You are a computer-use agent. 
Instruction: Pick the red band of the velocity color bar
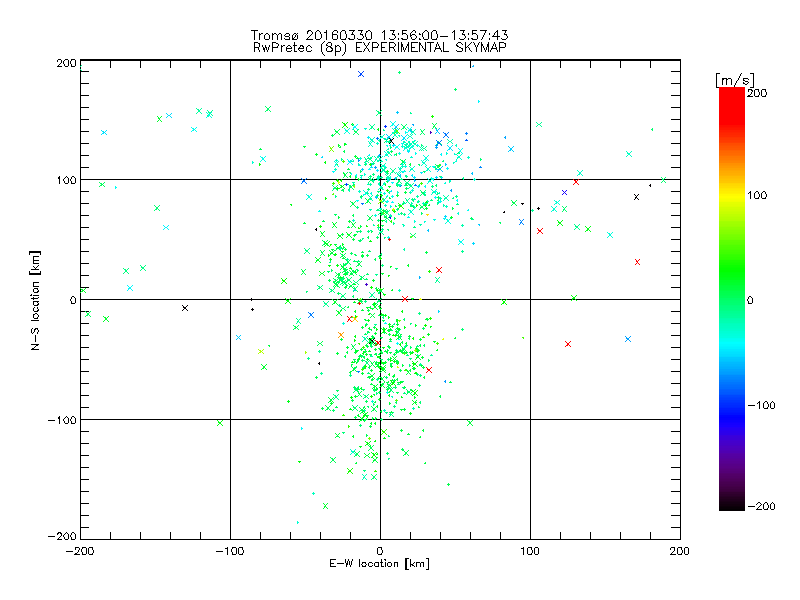coord(732,105)
